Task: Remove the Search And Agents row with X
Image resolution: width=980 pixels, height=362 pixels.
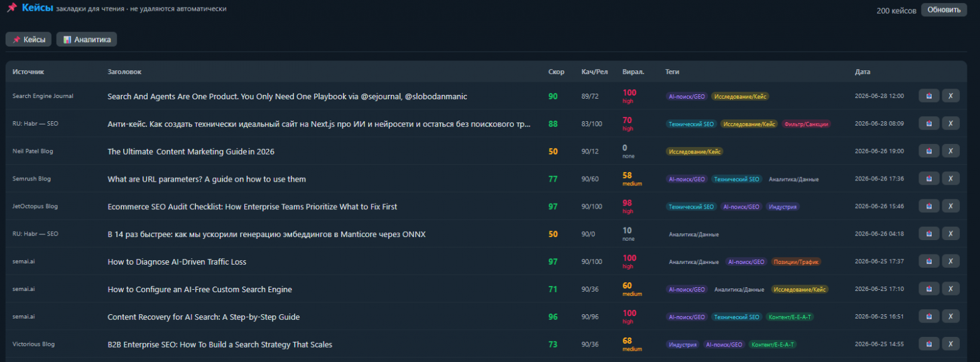Action: 950,96
